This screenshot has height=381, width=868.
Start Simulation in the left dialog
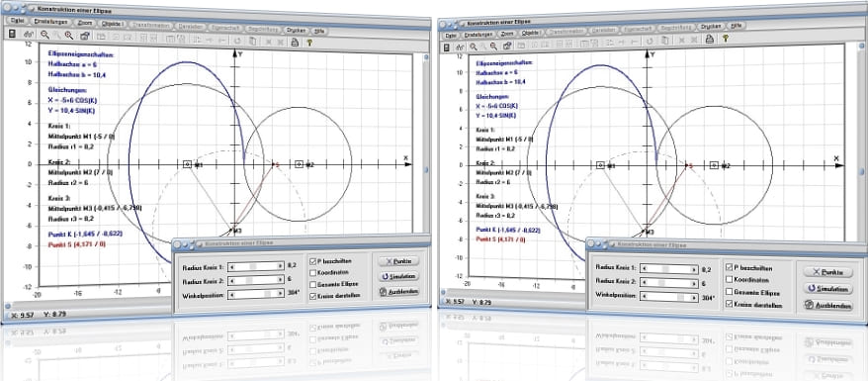(398, 276)
